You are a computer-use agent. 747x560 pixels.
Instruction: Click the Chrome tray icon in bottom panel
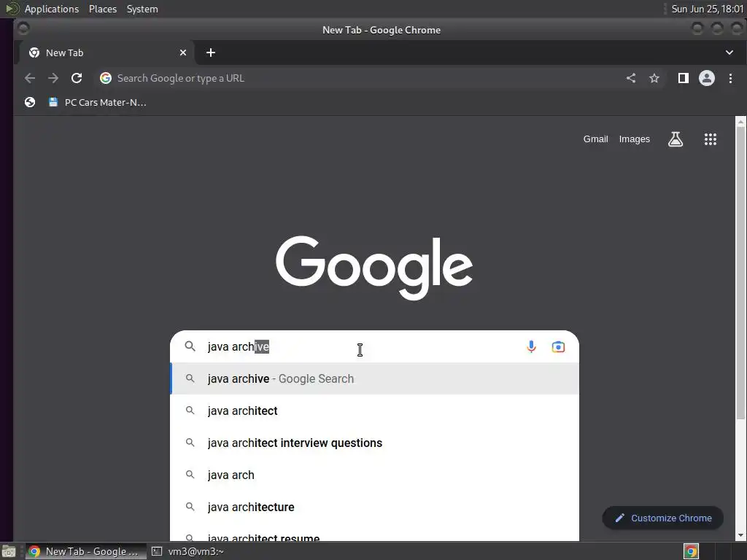(691, 552)
